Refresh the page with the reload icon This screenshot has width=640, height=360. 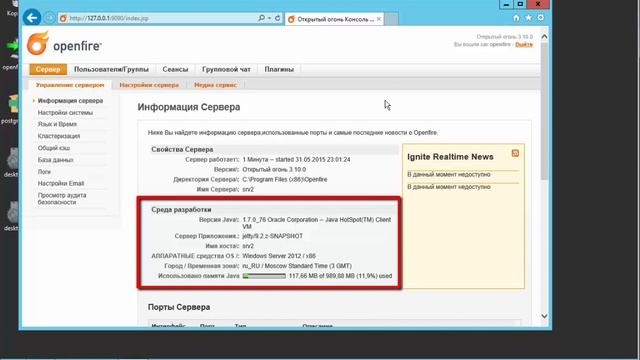pos(278,18)
